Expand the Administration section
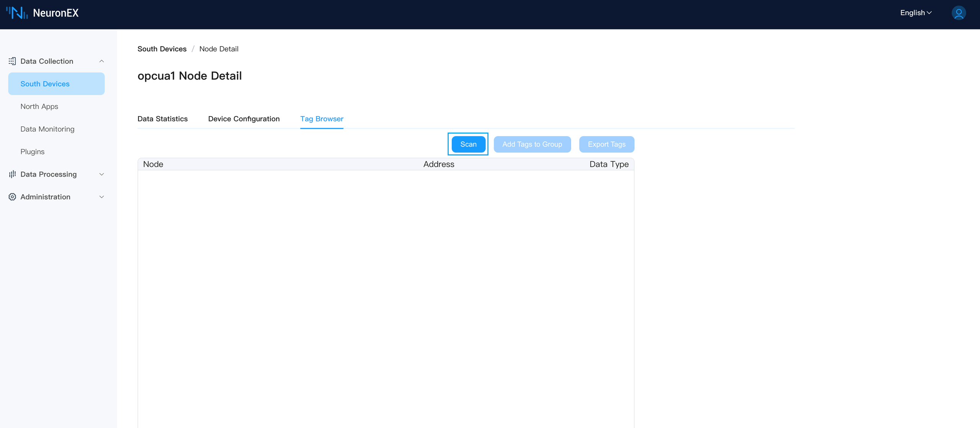This screenshot has height=428, width=980. [x=101, y=197]
